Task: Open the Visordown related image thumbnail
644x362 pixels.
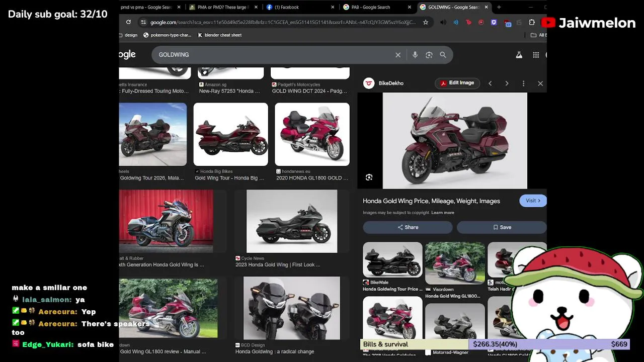Action: click(x=455, y=263)
